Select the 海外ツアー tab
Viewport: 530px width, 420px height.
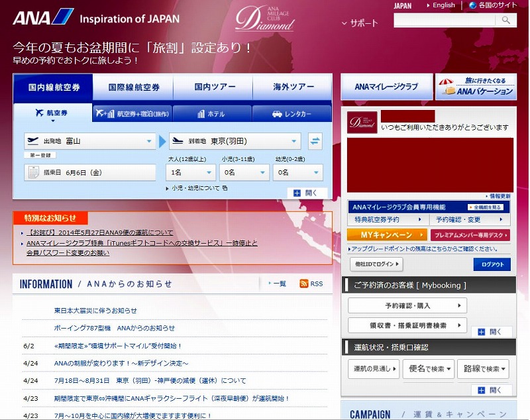292,87
